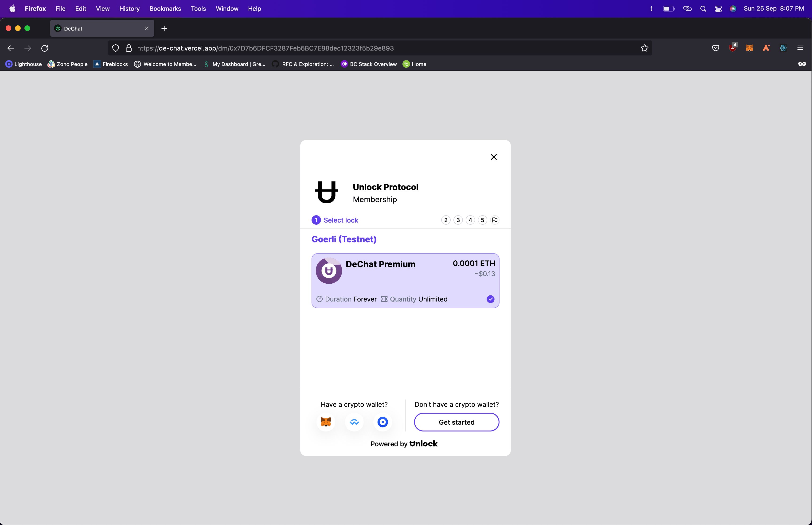Open the Window menu
Screen dimensions: 812x525
[x=227, y=8]
